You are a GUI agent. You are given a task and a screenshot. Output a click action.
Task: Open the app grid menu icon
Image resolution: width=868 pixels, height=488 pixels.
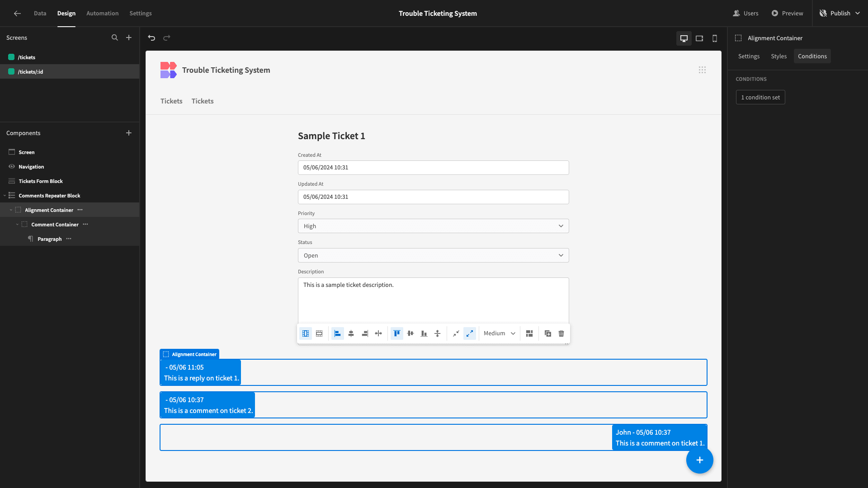pos(702,70)
